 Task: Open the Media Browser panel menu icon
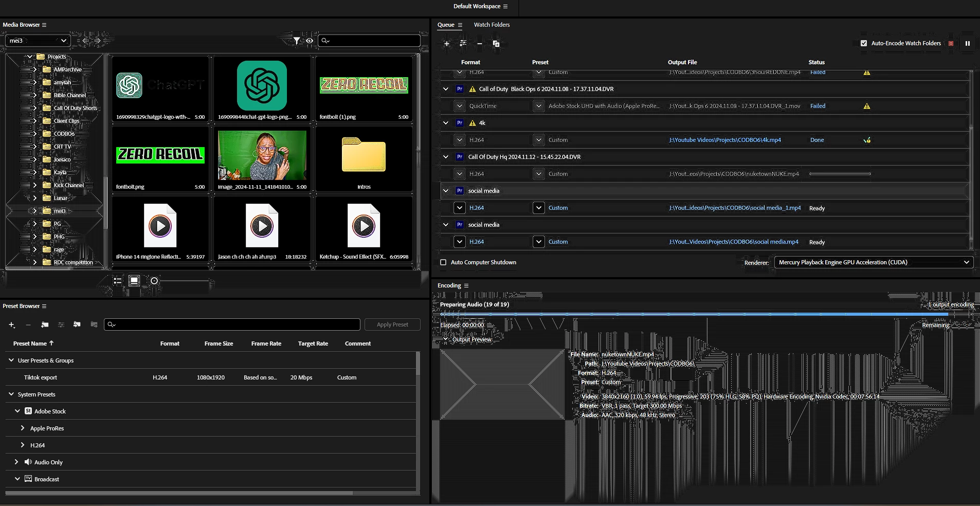pyautogui.click(x=44, y=25)
